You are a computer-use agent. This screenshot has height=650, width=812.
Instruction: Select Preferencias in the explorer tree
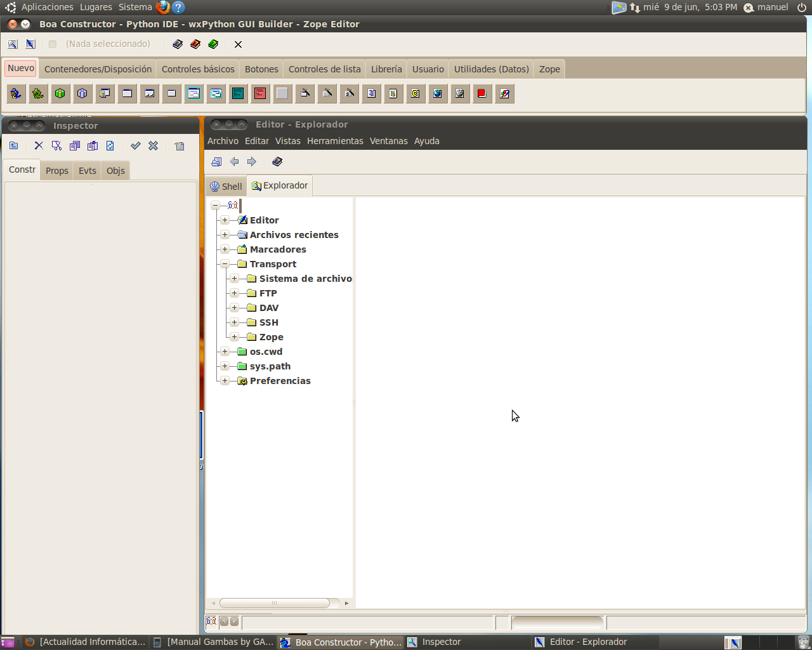(x=280, y=381)
